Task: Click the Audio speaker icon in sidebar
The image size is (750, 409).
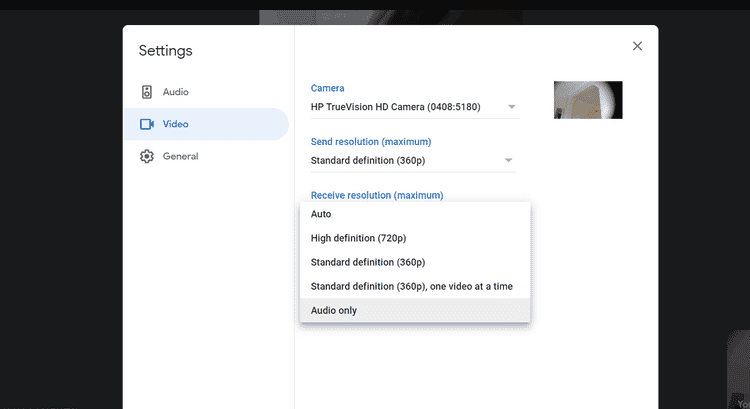Action: pos(147,92)
